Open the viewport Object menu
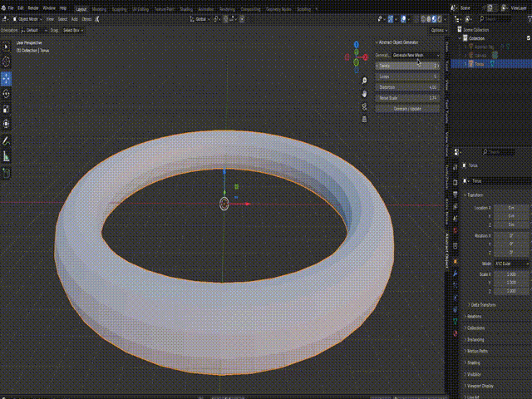The height and width of the screenshot is (399, 532). point(86,19)
